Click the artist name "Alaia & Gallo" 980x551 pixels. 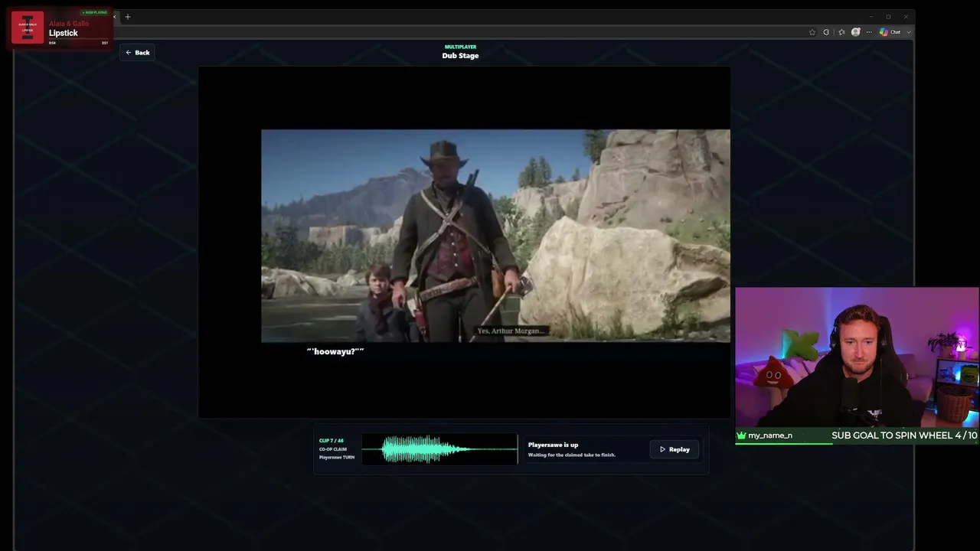pyautogui.click(x=69, y=24)
